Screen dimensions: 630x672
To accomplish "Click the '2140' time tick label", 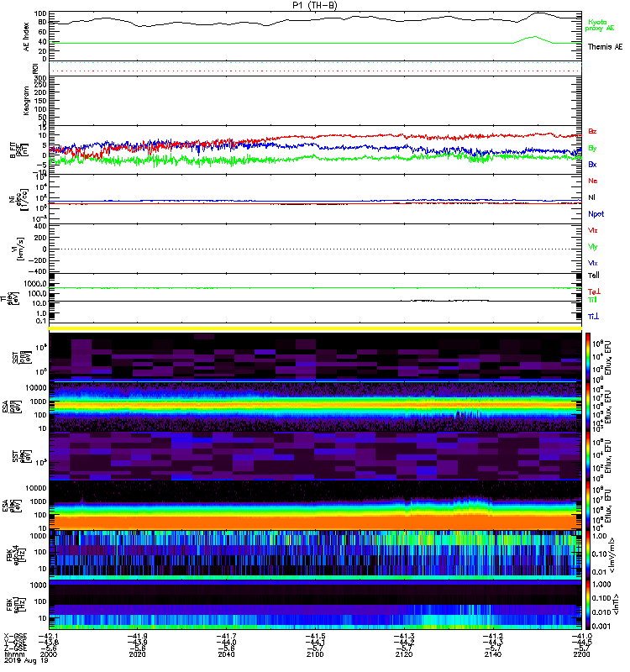I will (x=493, y=654).
